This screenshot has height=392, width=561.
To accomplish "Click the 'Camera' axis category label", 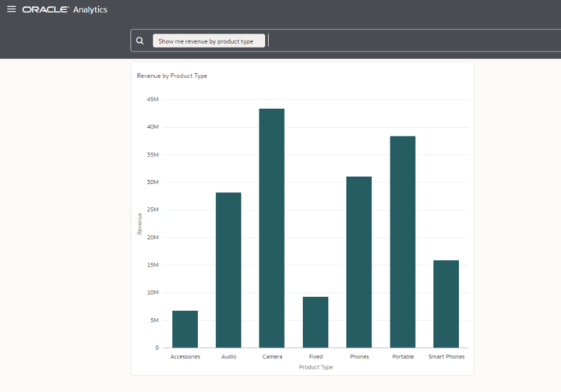I will tap(272, 357).
